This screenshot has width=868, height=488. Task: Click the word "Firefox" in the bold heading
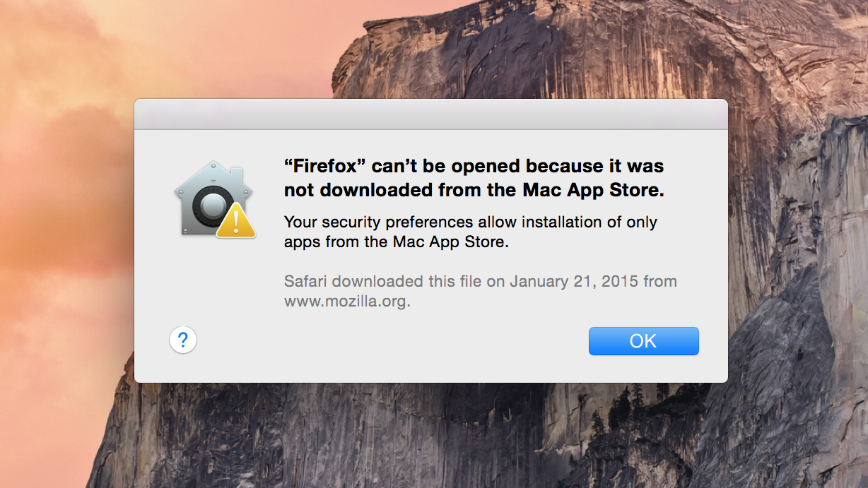(x=325, y=167)
